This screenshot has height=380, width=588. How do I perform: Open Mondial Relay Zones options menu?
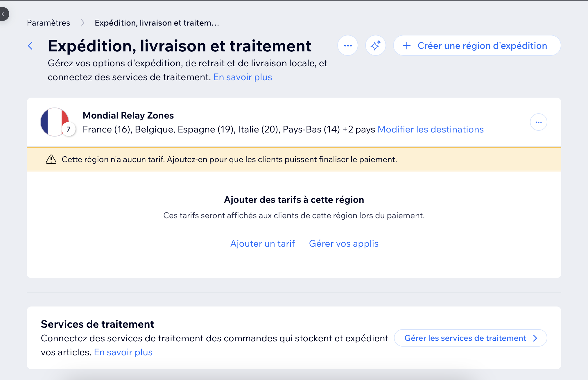pyautogui.click(x=538, y=122)
